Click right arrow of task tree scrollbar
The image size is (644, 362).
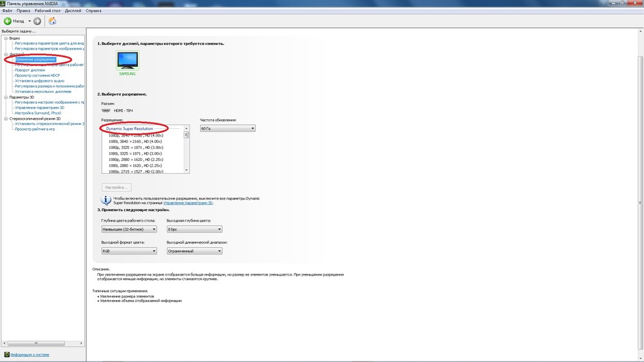coord(81,343)
